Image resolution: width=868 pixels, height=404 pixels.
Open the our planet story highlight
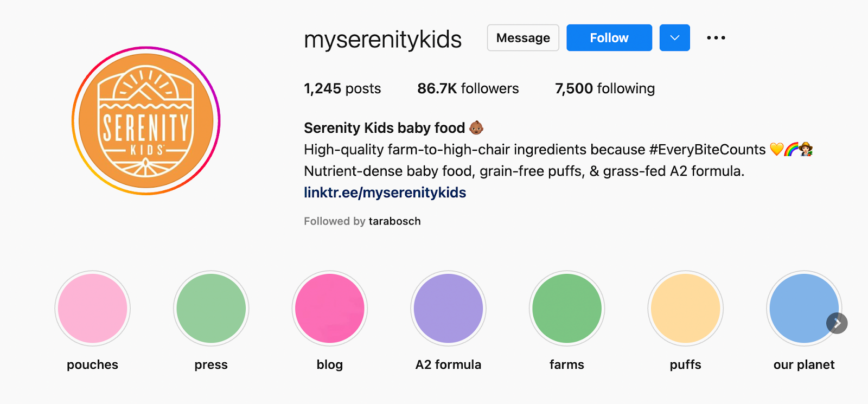pyautogui.click(x=804, y=308)
